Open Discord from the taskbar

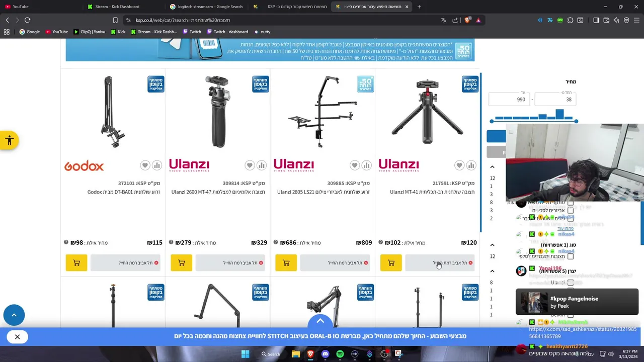tap(325, 354)
